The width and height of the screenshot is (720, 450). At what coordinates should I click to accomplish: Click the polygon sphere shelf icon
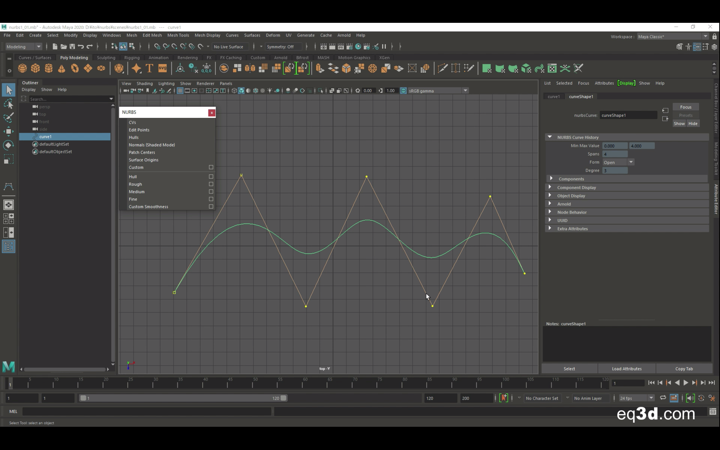click(x=22, y=68)
